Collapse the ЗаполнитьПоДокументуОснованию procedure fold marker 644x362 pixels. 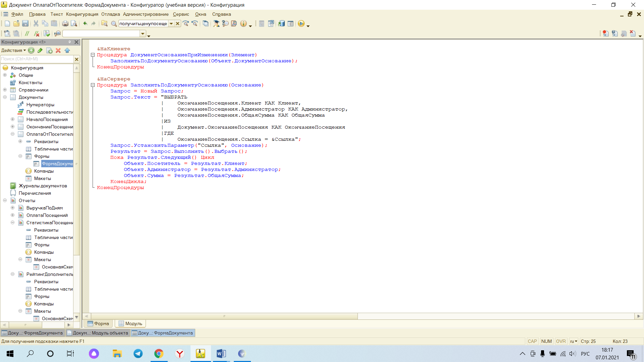[x=93, y=85]
